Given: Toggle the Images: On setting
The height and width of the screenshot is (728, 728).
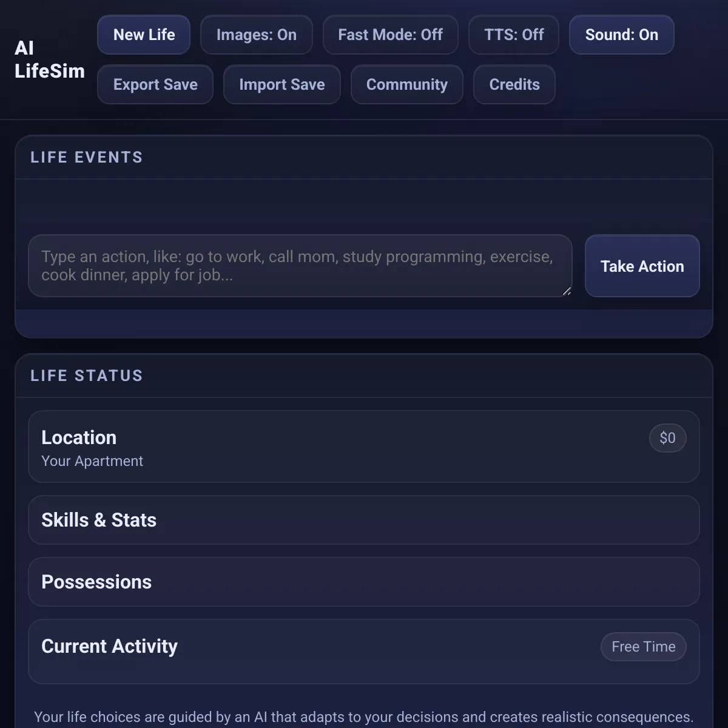Looking at the screenshot, I should (x=256, y=35).
